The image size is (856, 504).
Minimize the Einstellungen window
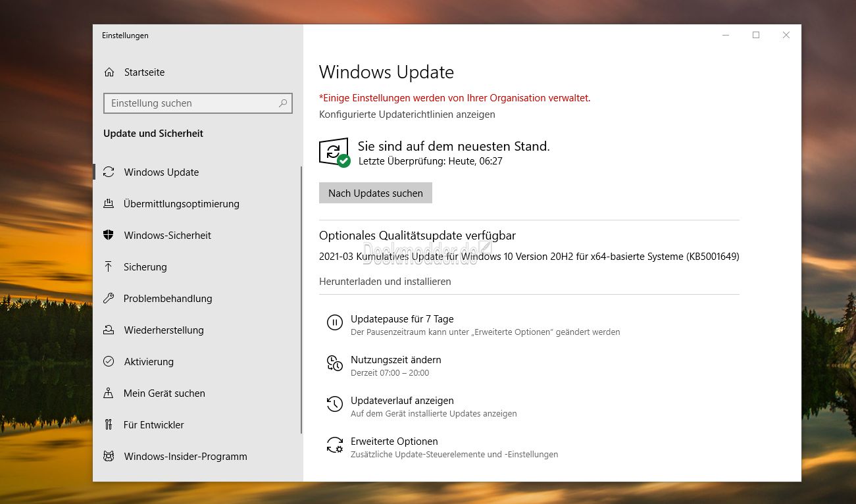(726, 36)
